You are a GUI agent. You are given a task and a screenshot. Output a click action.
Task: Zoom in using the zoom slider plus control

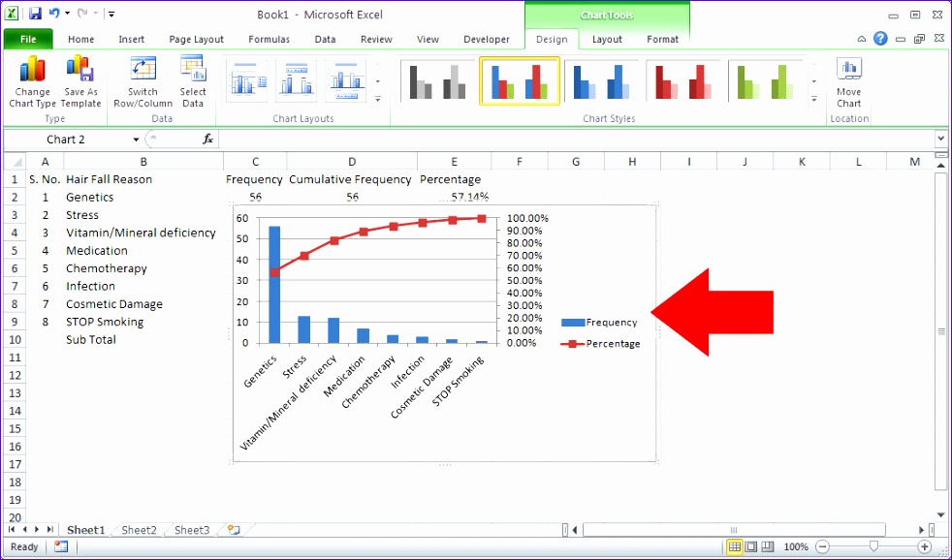[926, 546]
